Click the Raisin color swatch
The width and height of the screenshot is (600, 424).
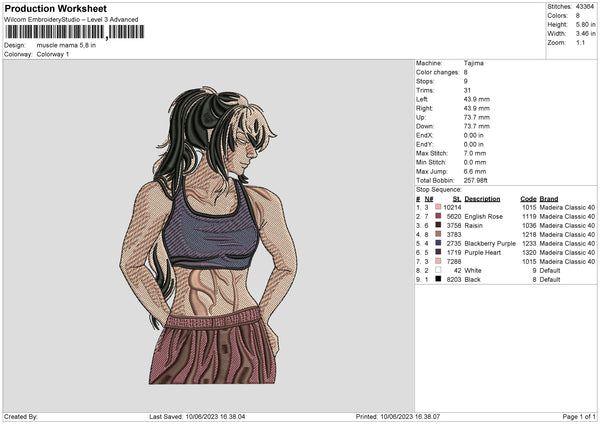pos(438,225)
